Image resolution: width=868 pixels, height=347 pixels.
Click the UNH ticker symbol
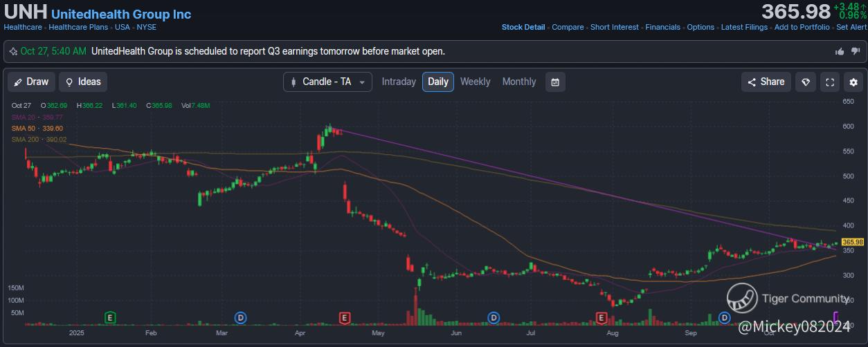click(26, 12)
